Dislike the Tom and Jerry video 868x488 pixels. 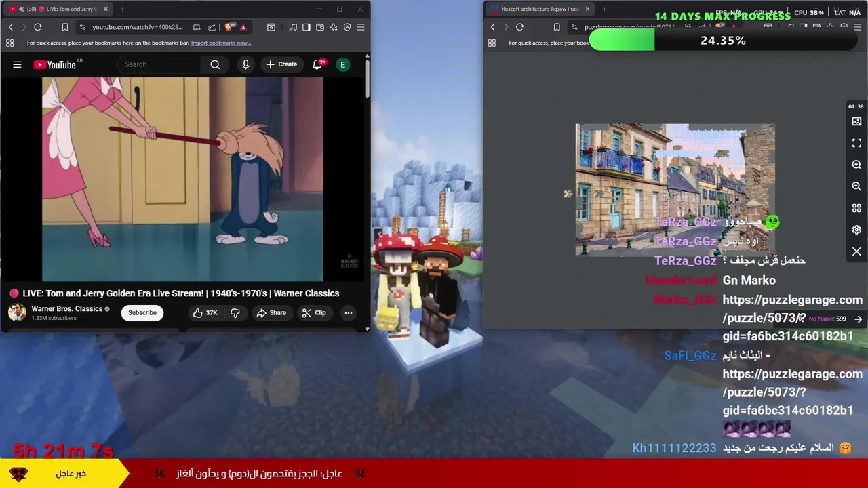[235, 312]
